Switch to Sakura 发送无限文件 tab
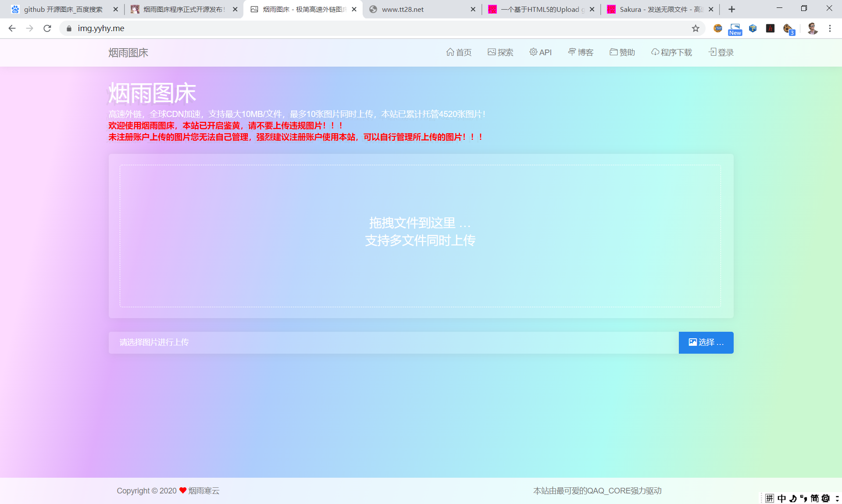The height and width of the screenshot is (504, 842). pos(660,9)
